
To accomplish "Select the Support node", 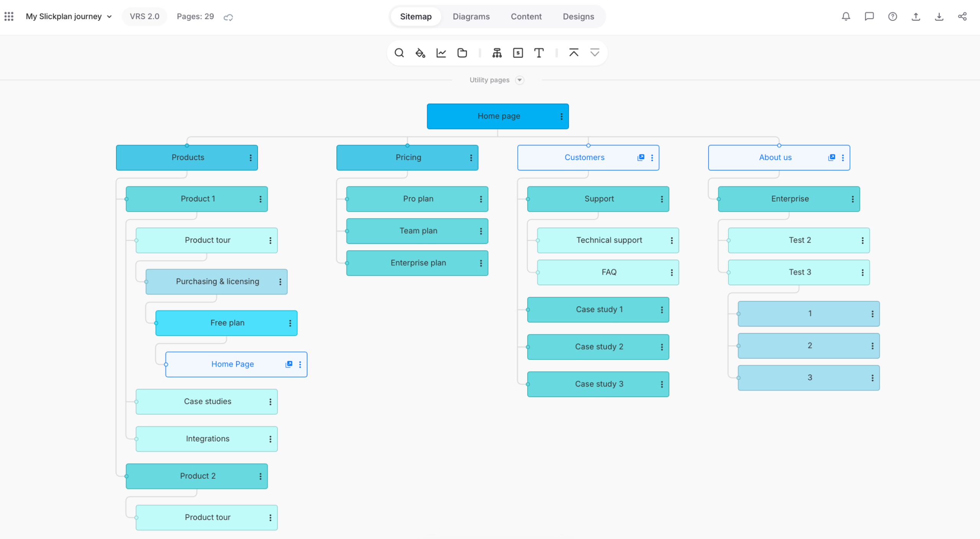I will [598, 199].
